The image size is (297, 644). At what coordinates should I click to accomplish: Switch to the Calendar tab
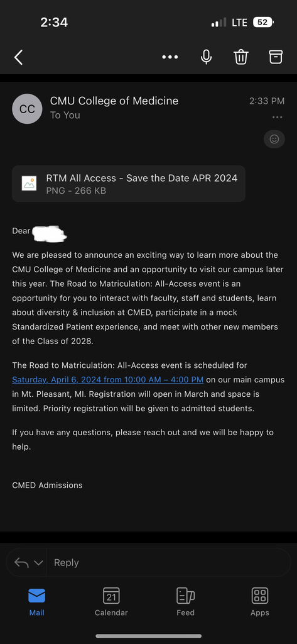[x=111, y=602]
